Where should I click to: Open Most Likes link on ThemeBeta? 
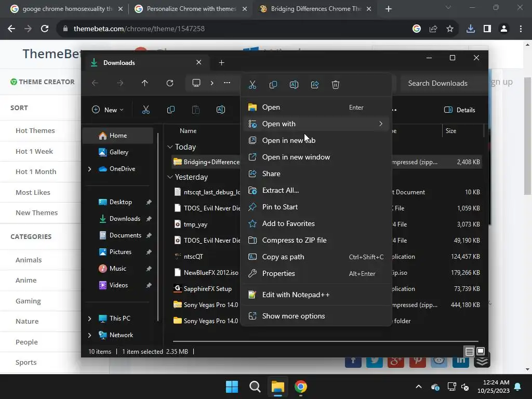pos(33,192)
